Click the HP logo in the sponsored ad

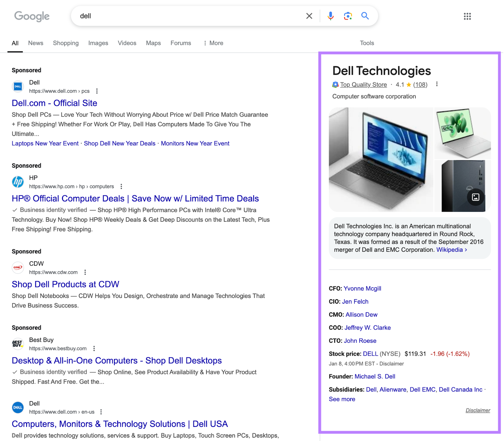(x=18, y=182)
